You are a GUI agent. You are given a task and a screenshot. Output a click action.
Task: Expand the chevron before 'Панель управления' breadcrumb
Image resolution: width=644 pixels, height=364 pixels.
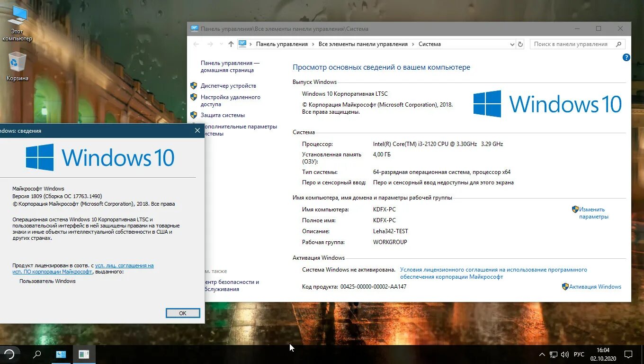[x=251, y=44]
